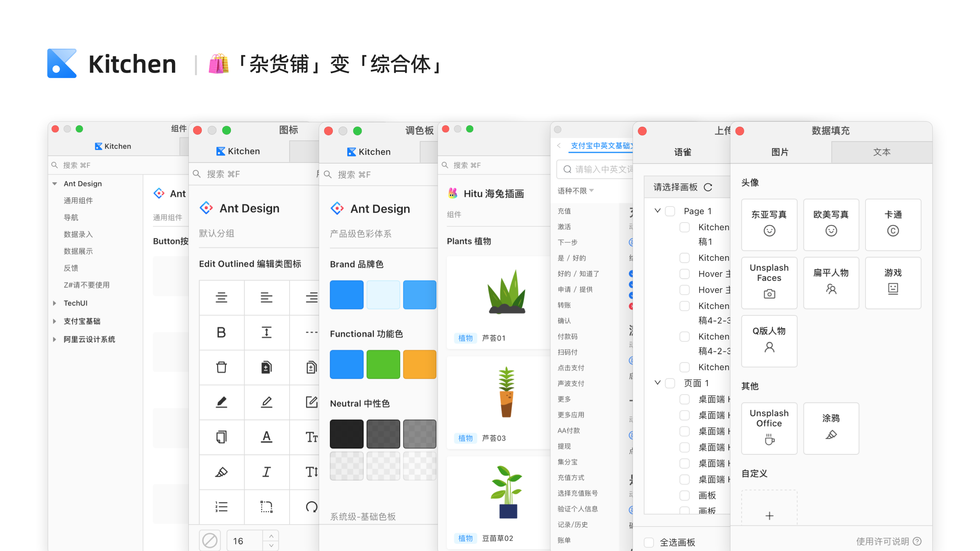Click the highlighter icon in the icon grid
This screenshot has height=551, width=980.
(221, 472)
